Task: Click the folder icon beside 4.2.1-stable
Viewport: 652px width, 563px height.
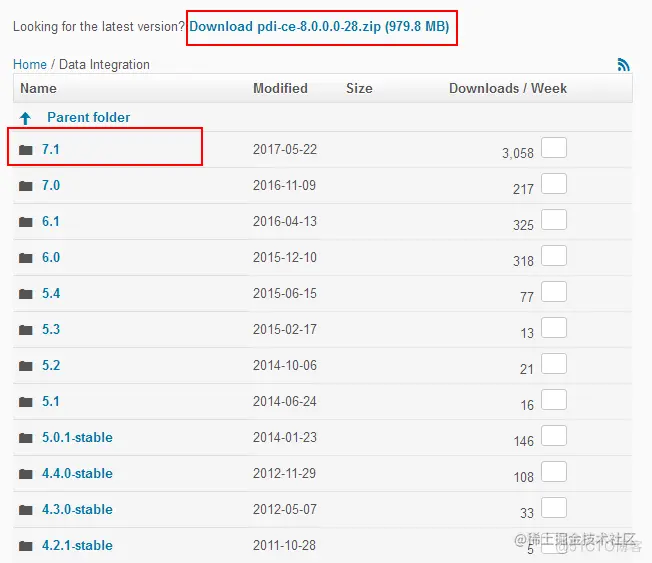Action: (26, 546)
